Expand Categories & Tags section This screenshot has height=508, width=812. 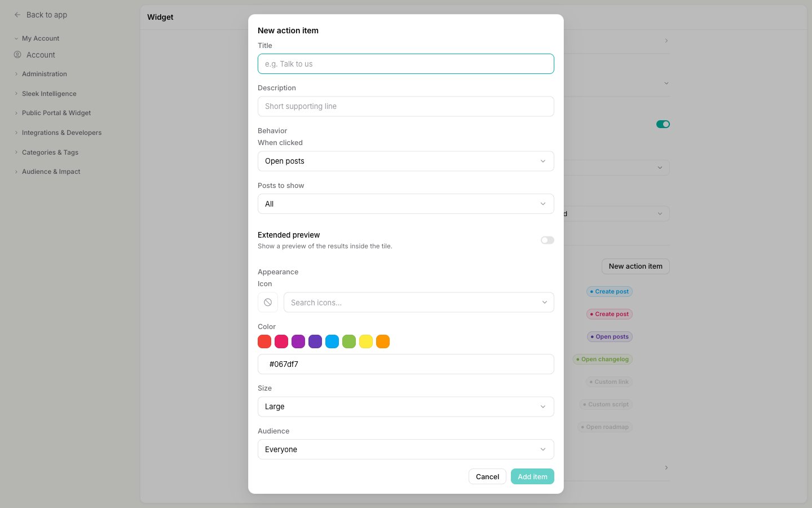pyautogui.click(x=46, y=152)
